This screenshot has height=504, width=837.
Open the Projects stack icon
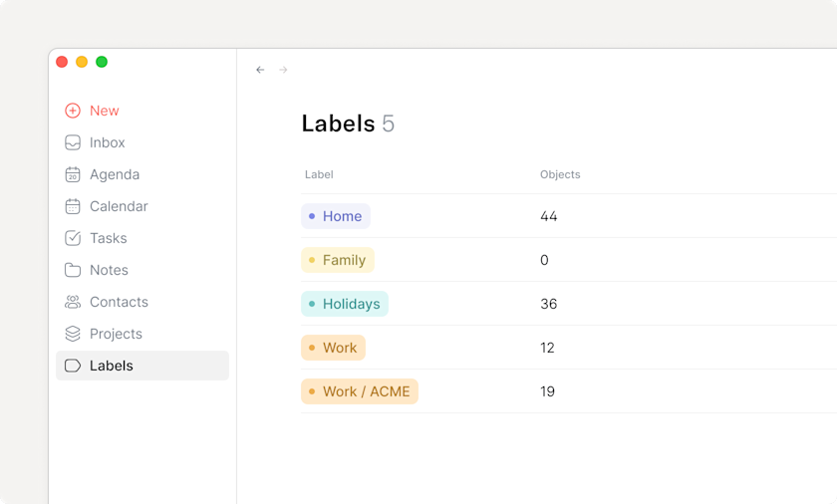click(73, 334)
